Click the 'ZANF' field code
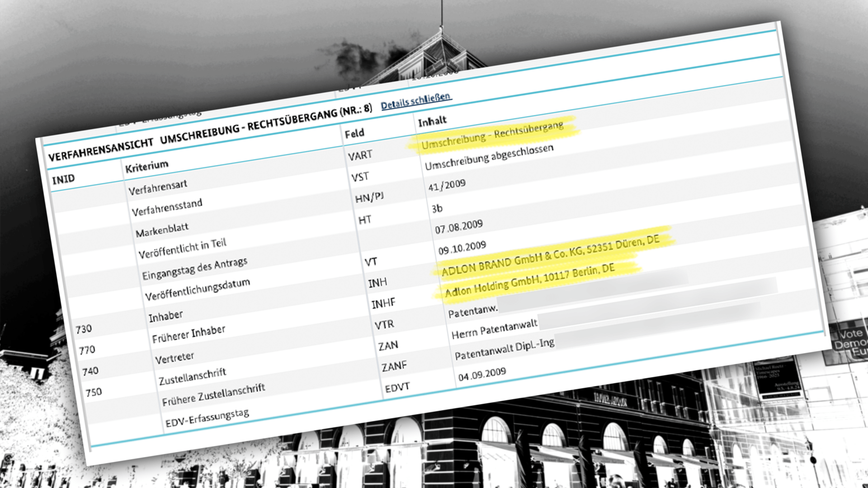 [394, 366]
